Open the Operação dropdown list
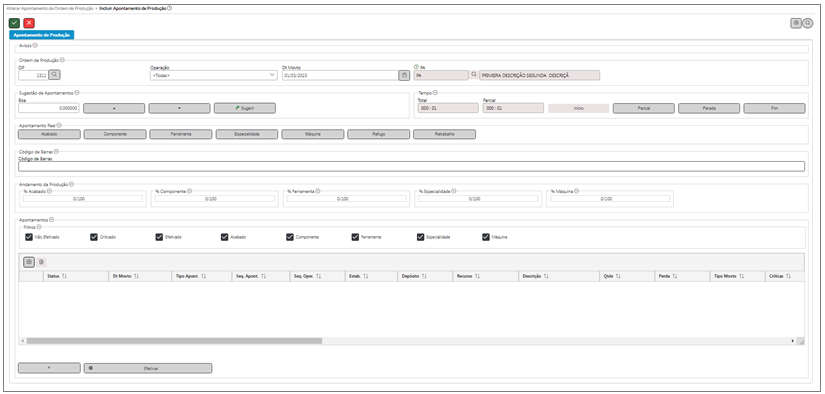 [213, 75]
